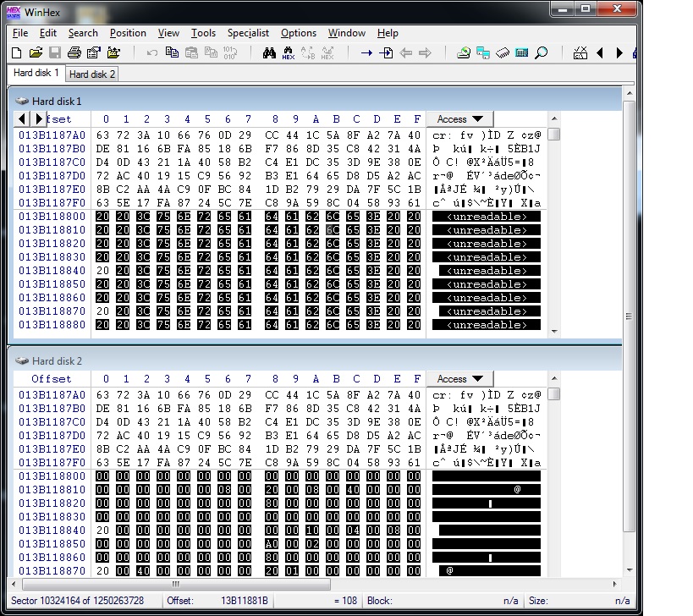The height and width of the screenshot is (616, 693).
Task: Print the current document
Action: tap(74, 52)
